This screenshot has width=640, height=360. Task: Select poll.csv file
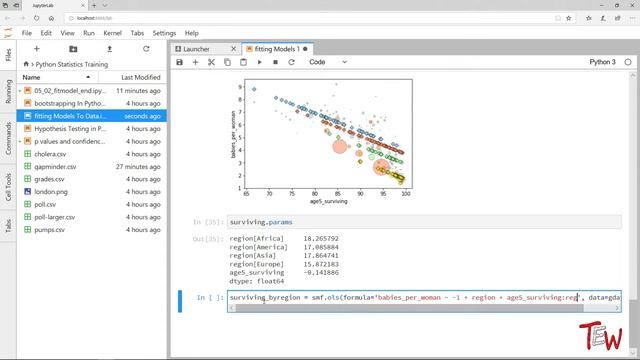click(92, 204)
